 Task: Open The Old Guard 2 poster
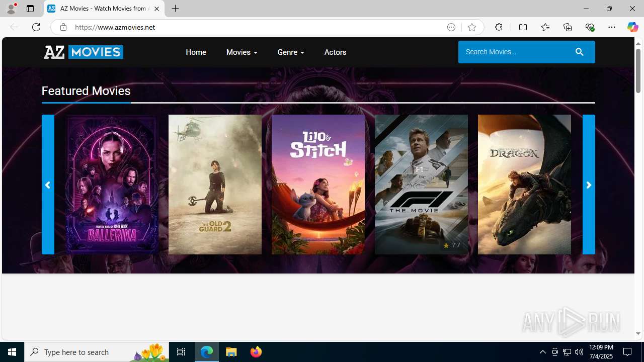[x=215, y=185]
